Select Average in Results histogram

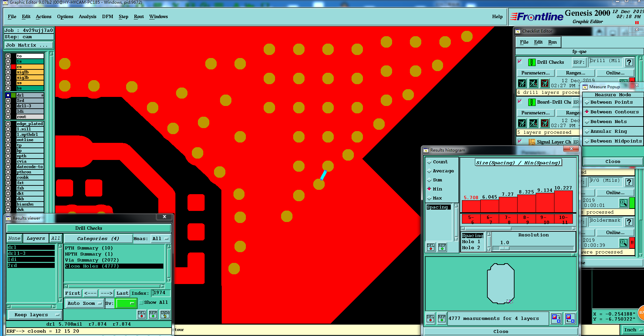pyautogui.click(x=440, y=171)
